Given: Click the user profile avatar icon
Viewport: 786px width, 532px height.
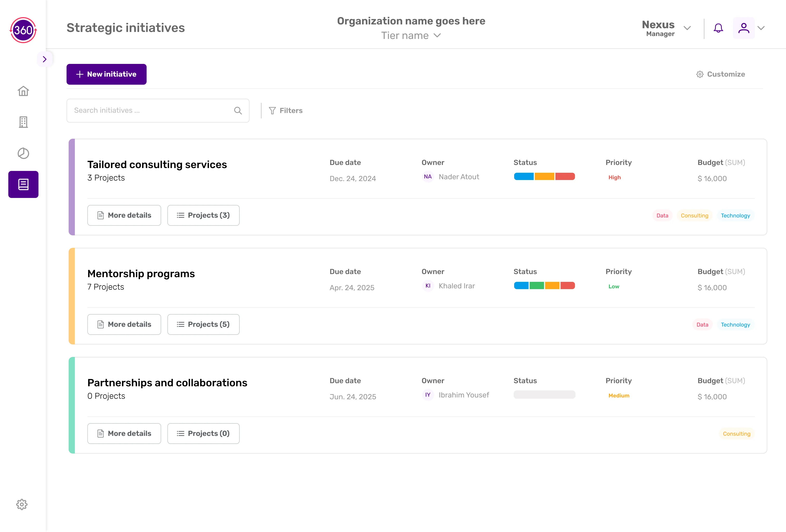Looking at the screenshot, I should tap(743, 28).
